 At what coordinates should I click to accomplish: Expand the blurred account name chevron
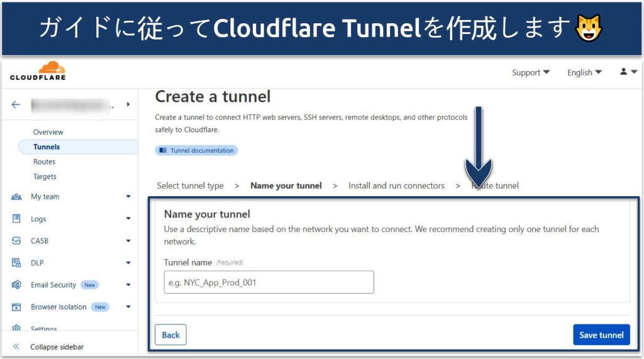128,104
